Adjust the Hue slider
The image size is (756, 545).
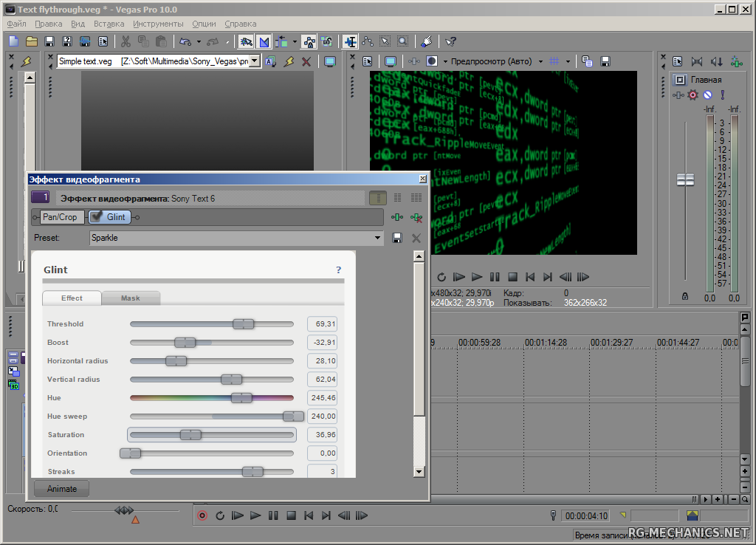click(240, 397)
